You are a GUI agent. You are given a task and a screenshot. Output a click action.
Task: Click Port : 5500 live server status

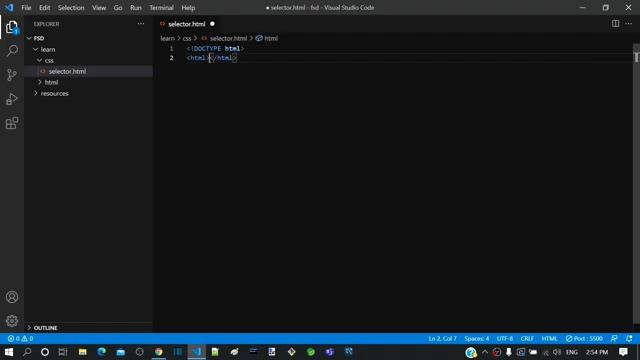pyautogui.click(x=584, y=339)
